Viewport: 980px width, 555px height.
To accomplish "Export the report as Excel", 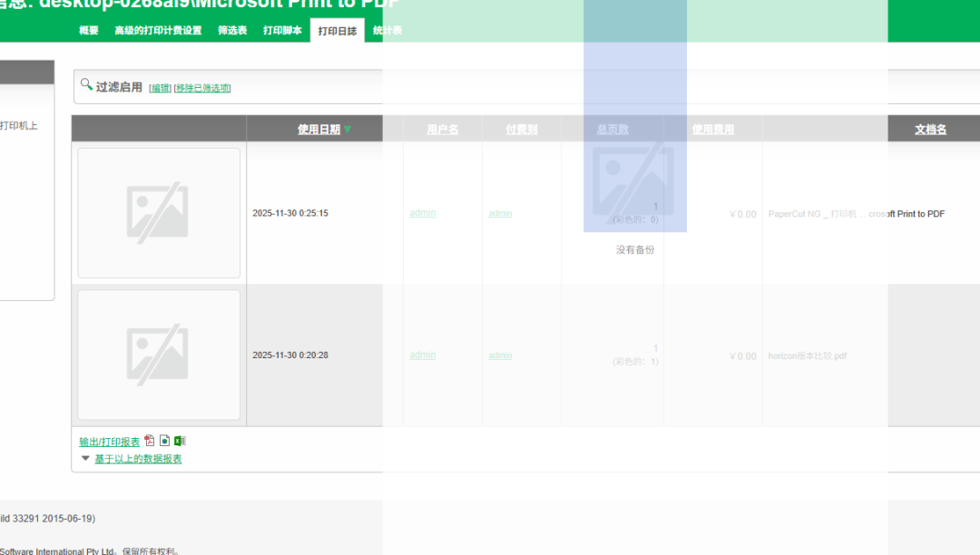I will click(180, 441).
